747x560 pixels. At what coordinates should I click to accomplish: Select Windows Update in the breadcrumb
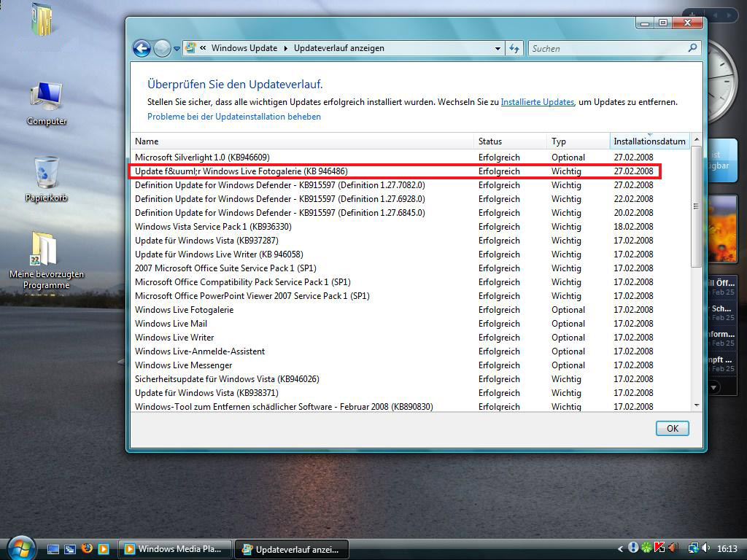point(244,48)
